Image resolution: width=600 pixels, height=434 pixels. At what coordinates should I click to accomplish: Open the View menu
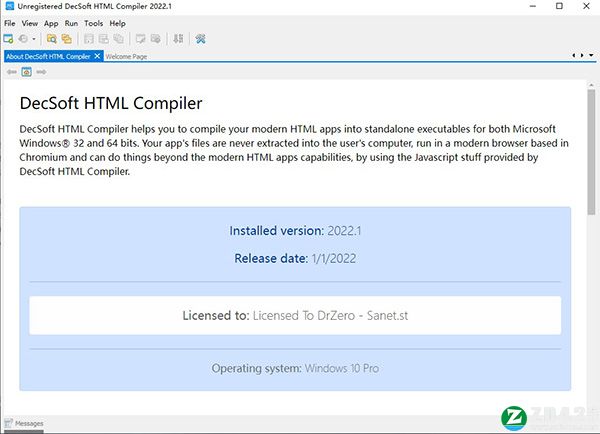click(x=29, y=23)
